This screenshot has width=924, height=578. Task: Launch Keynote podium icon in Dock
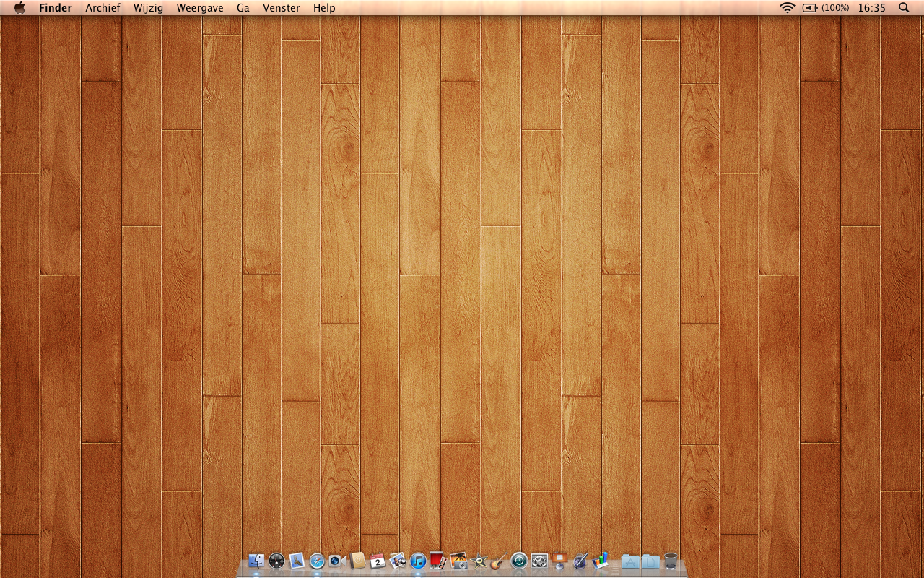click(559, 561)
